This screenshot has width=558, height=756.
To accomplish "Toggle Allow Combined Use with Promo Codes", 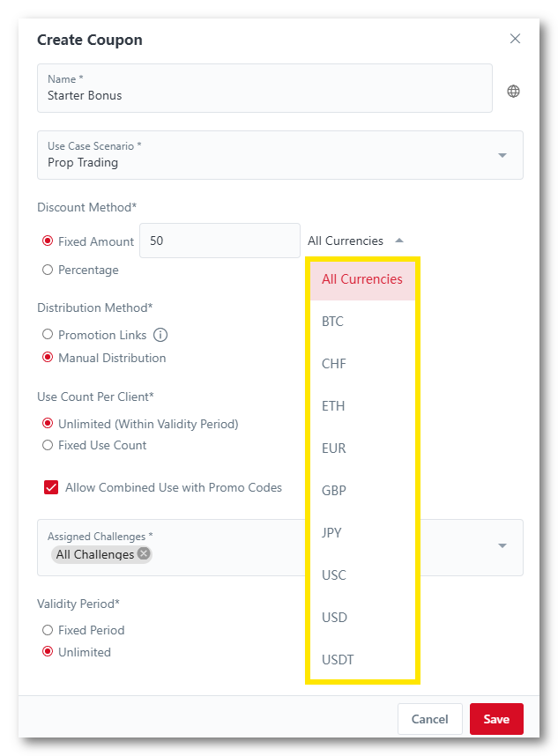I will (x=51, y=487).
